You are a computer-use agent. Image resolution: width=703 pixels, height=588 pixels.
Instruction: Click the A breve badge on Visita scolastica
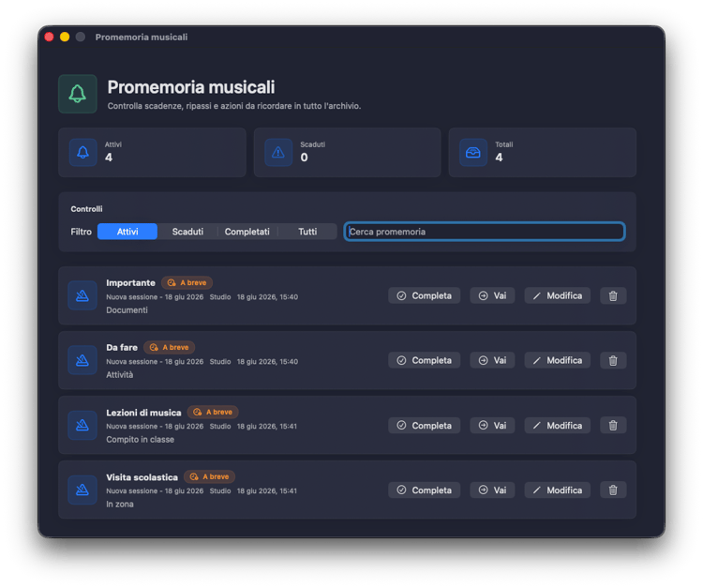coord(209,476)
